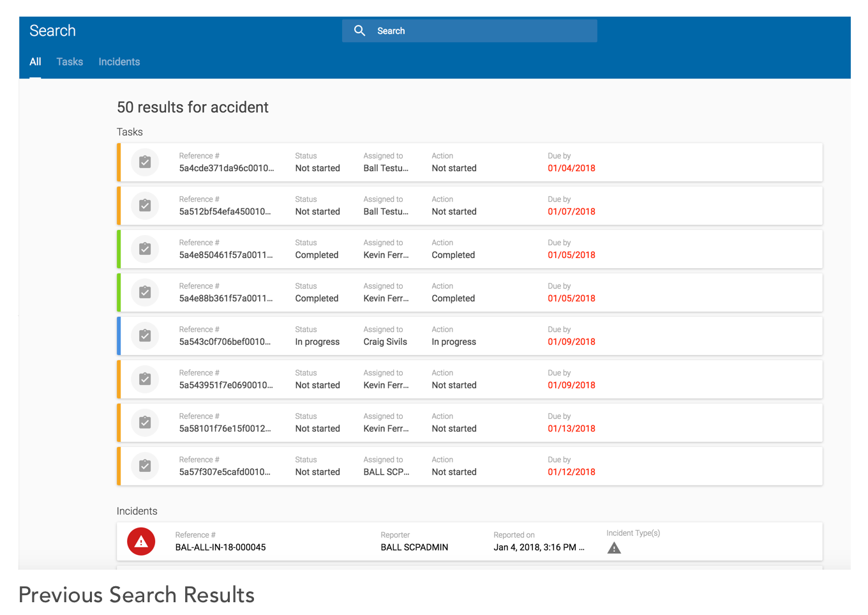Click task icon for reference 5a543c0f706bef0010

[x=145, y=336]
